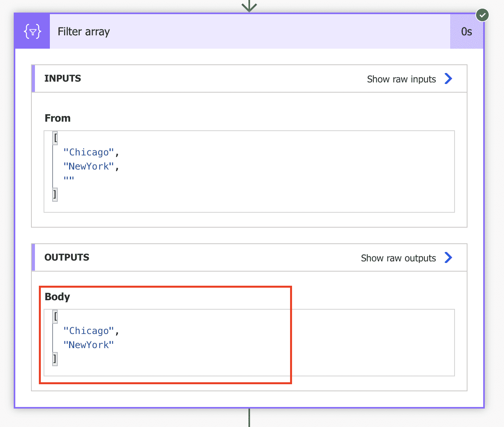Click the Chicago value in the From input

click(89, 152)
